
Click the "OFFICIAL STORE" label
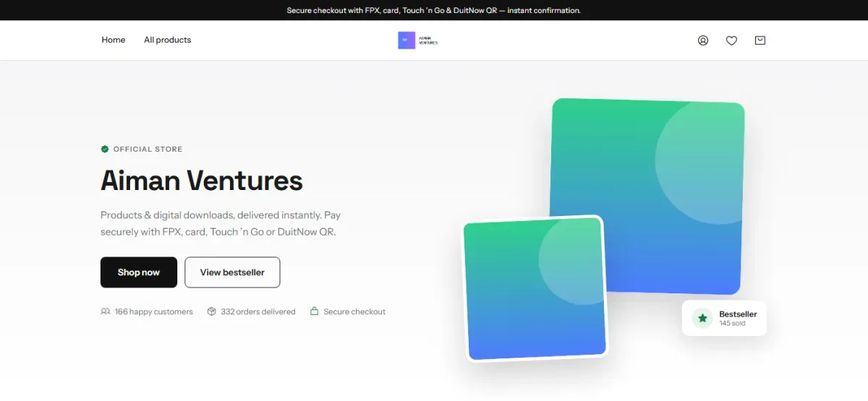tap(148, 149)
